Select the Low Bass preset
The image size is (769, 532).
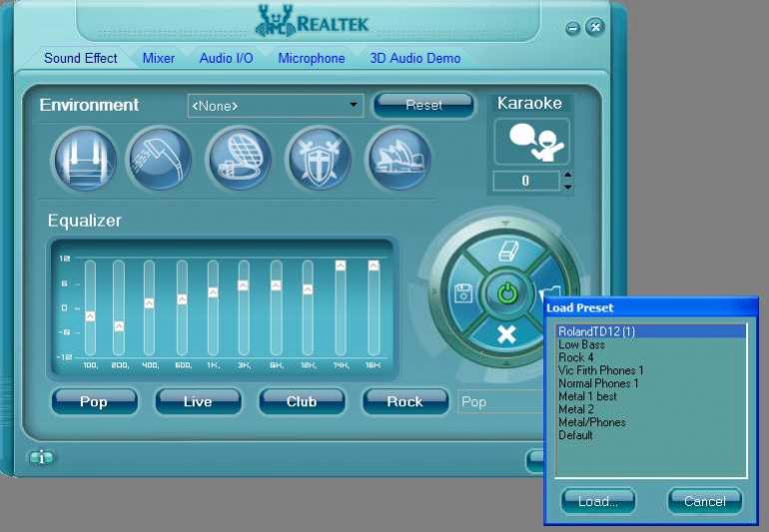[650, 344]
